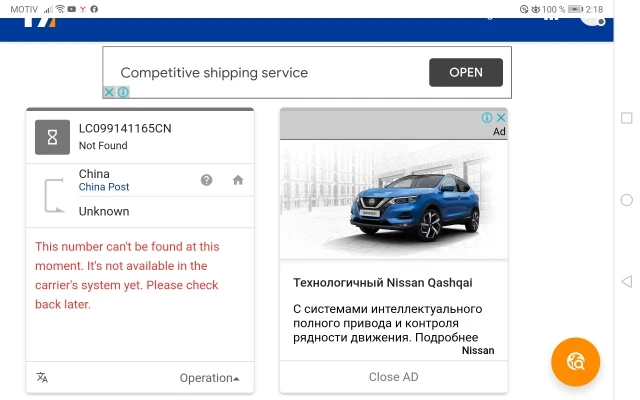
Task: Tap the Android home circle button
Action: [627, 200]
